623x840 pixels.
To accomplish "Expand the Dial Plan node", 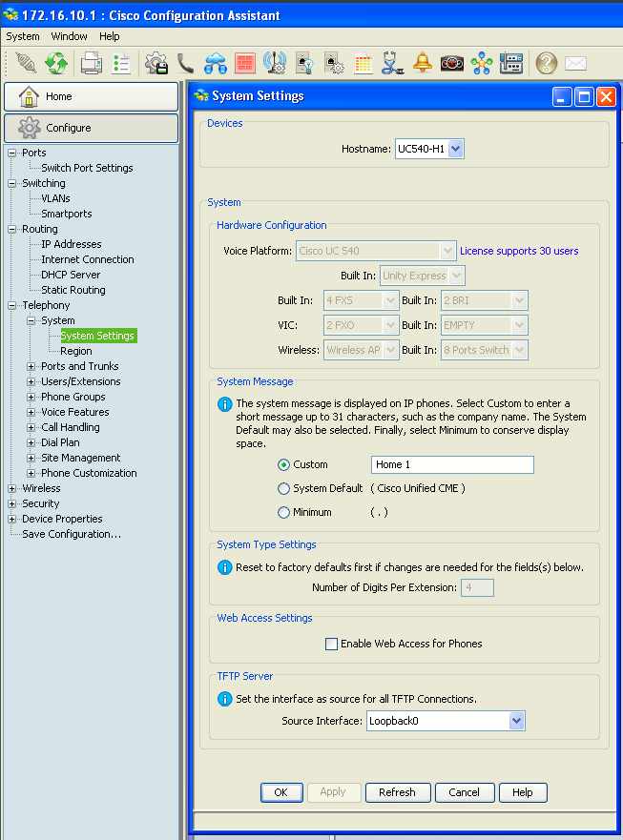I will 31,443.
